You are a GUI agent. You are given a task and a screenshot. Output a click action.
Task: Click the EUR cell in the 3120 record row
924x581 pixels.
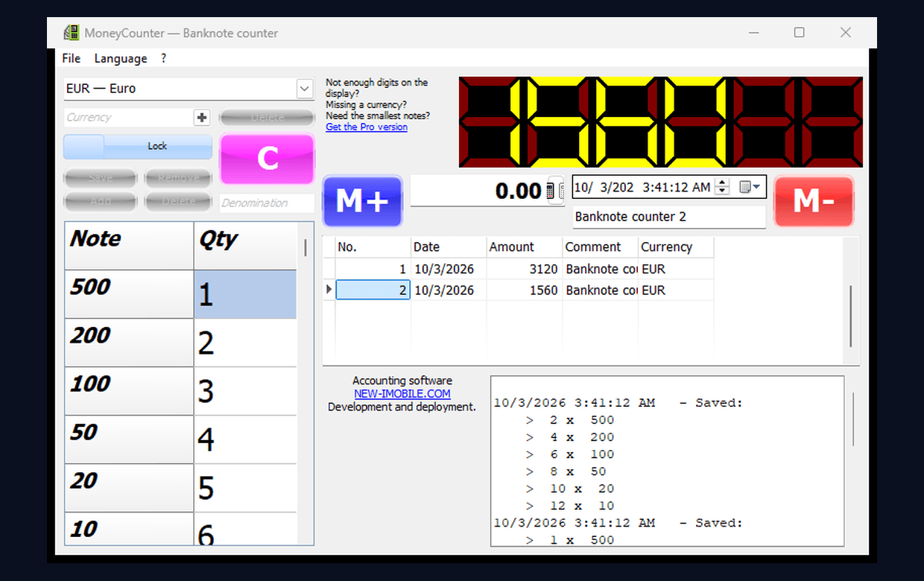coord(676,269)
